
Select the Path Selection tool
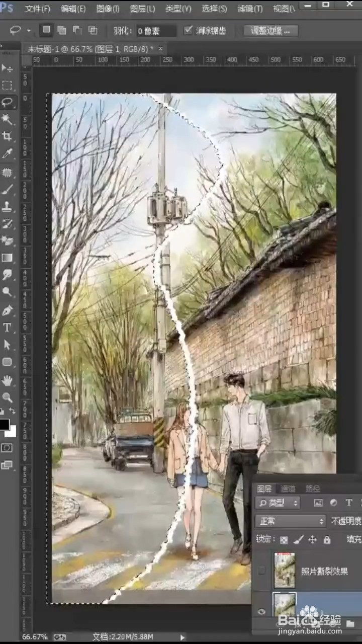pos(7,345)
